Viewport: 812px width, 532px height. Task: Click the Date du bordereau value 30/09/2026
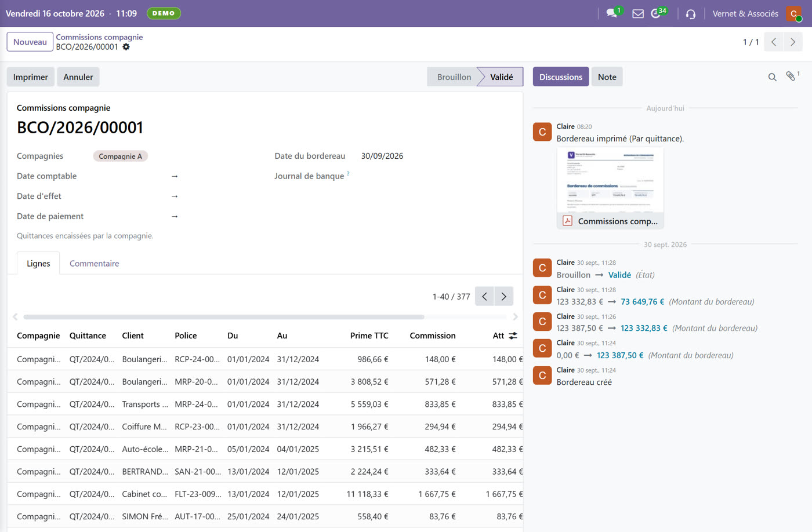(x=382, y=156)
